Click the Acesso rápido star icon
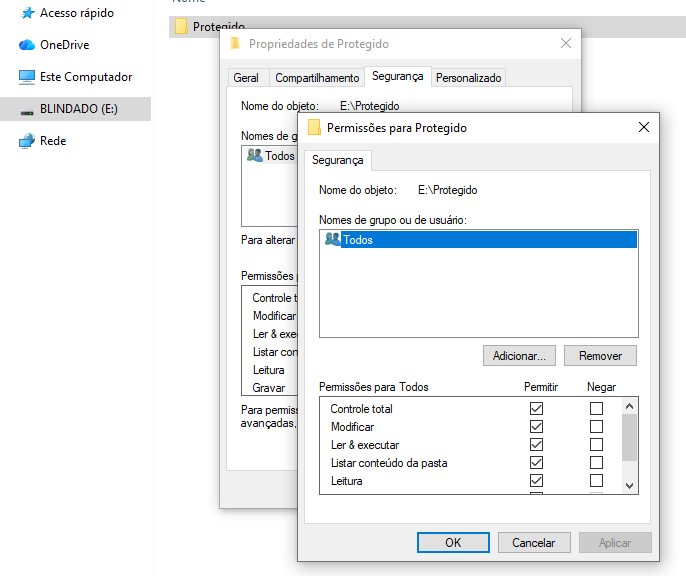 [x=27, y=13]
